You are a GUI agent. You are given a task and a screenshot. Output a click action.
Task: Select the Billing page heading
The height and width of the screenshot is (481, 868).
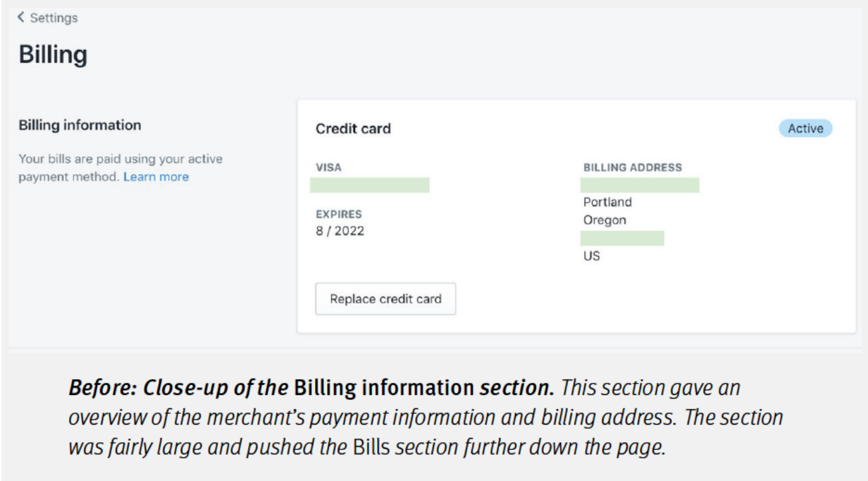[53, 55]
